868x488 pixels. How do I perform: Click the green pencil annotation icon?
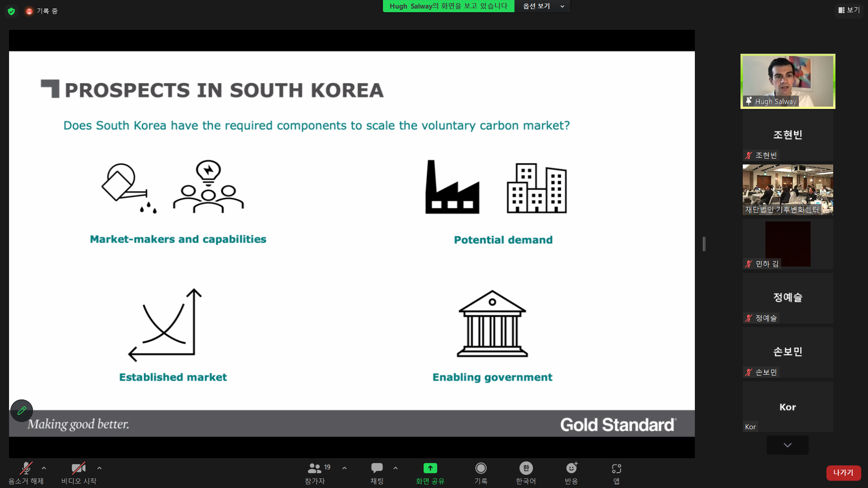point(22,411)
